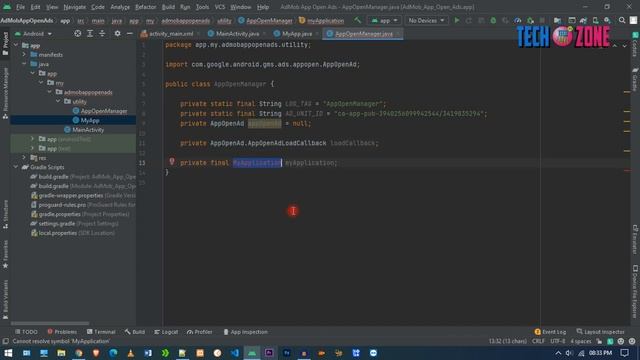Open the Problems tool window

[62, 332]
